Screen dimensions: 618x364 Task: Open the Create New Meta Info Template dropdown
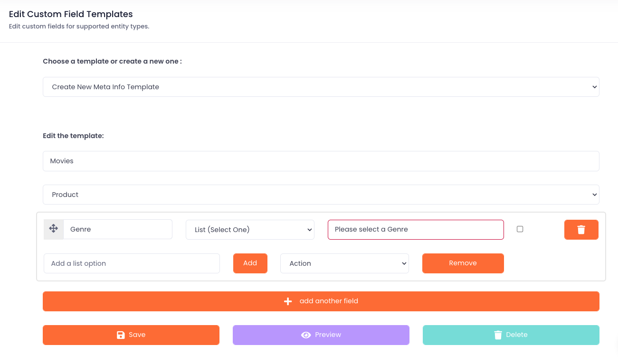tap(321, 87)
